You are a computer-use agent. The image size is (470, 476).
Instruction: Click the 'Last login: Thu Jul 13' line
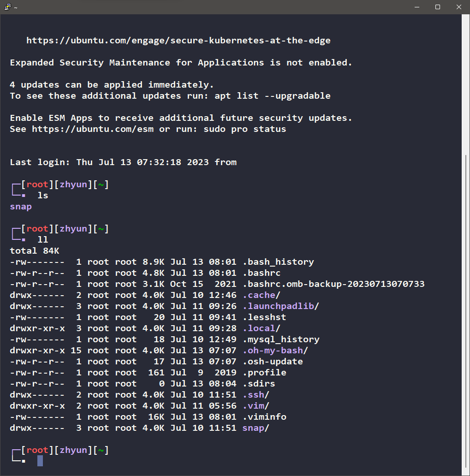pyautogui.click(x=123, y=162)
